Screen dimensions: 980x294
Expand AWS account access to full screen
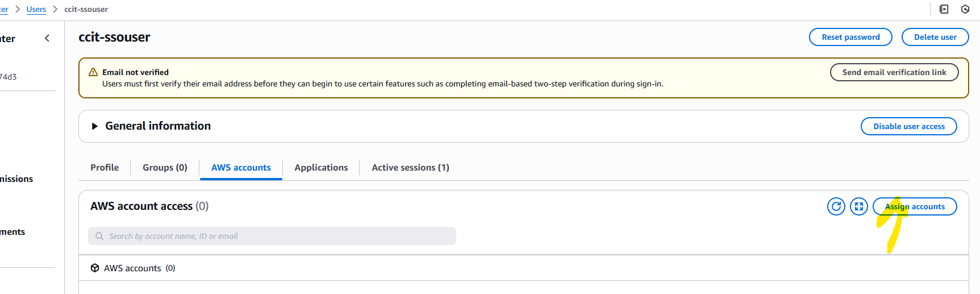(x=858, y=206)
